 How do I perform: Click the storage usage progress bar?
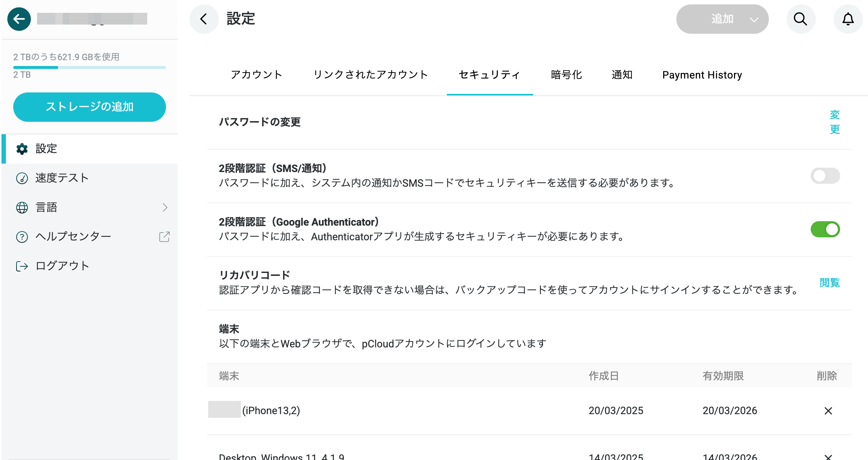(90, 67)
